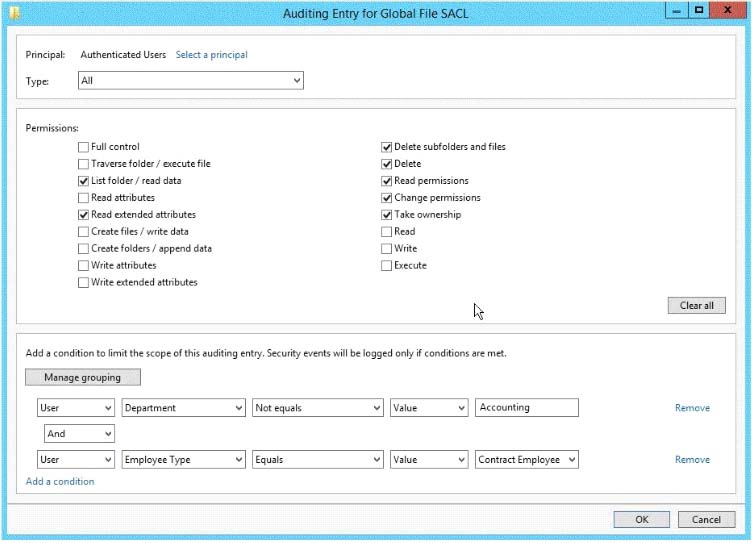Toggle the Take ownership checkbox
Screen dimensions: 752x543
(x=386, y=215)
